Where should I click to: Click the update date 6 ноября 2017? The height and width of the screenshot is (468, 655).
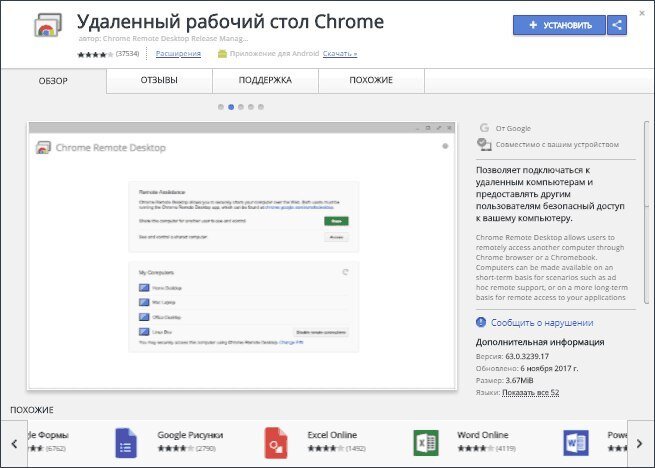pos(549,369)
